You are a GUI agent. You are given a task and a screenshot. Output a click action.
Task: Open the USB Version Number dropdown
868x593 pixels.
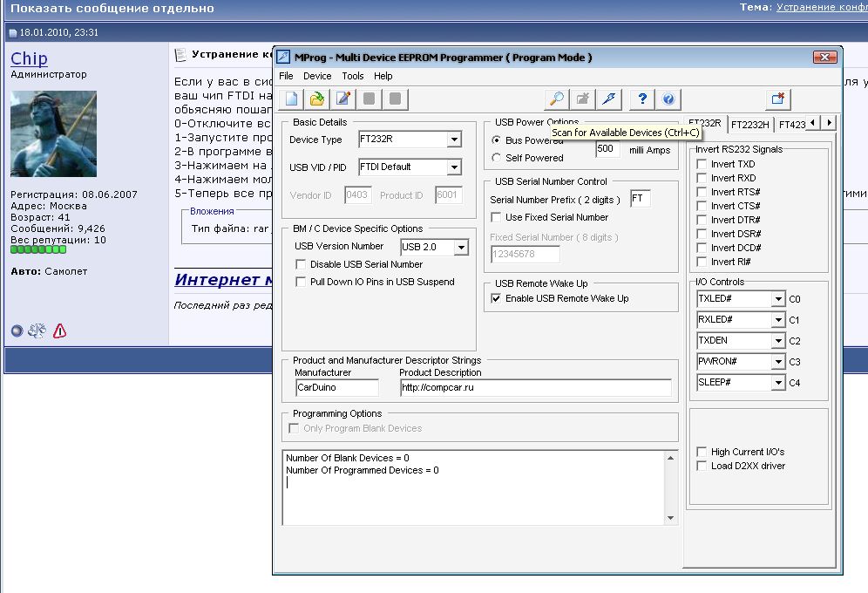pyautogui.click(x=461, y=248)
